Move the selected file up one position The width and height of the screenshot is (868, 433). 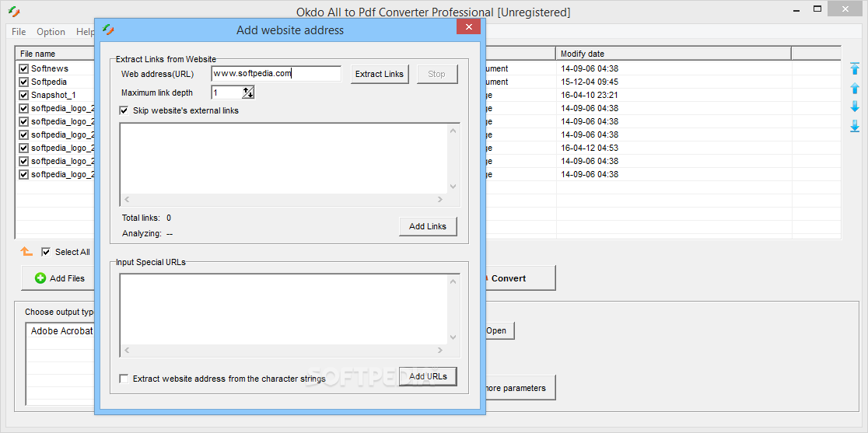pyautogui.click(x=854, y=87)
